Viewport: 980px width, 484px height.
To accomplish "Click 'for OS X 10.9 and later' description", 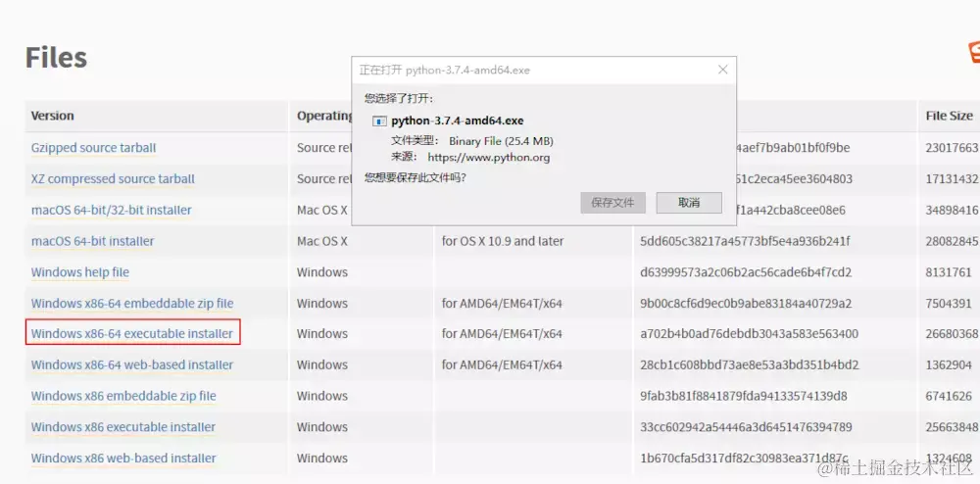I will pos(503,241).
